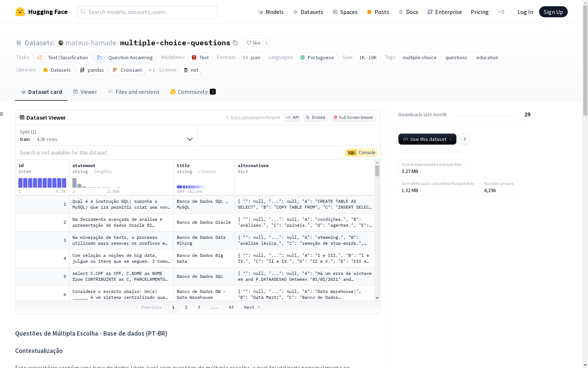Click the Text Classification task icon

tap(40, 57)
